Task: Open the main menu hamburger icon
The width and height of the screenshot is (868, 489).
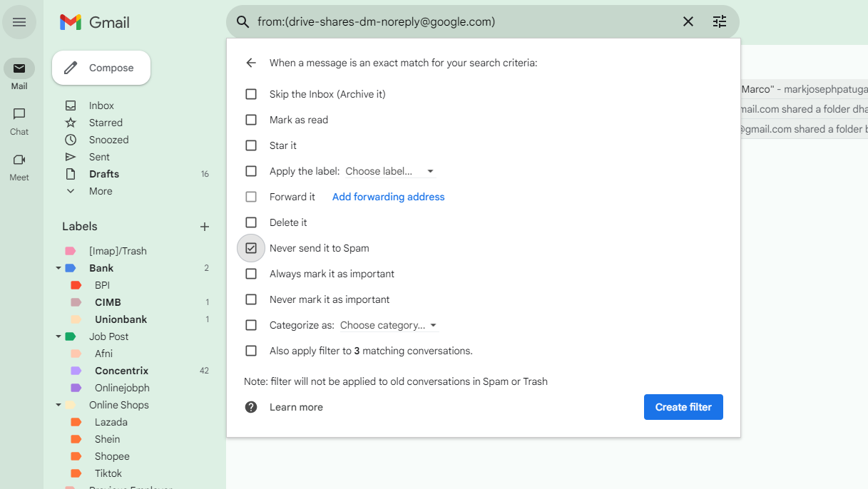Action: coord(19,22)
